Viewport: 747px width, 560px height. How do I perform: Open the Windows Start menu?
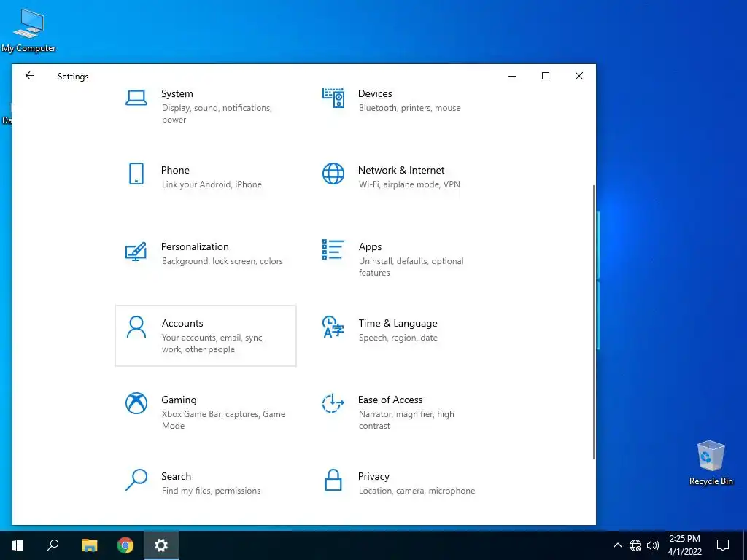[18, 545]
